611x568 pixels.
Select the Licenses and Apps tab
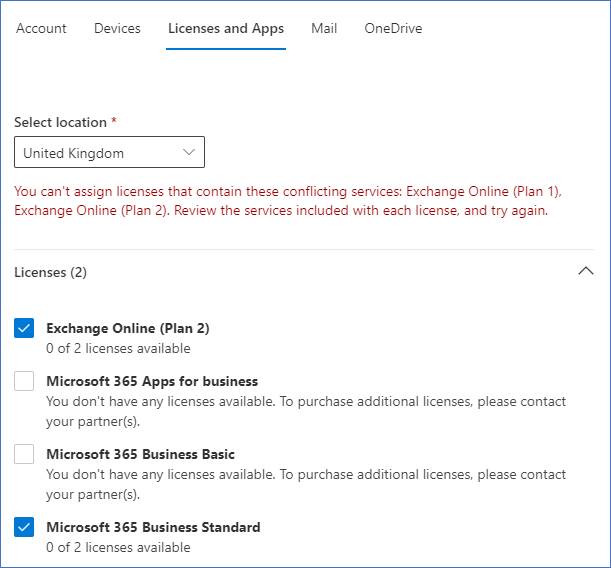pos(226,28)
